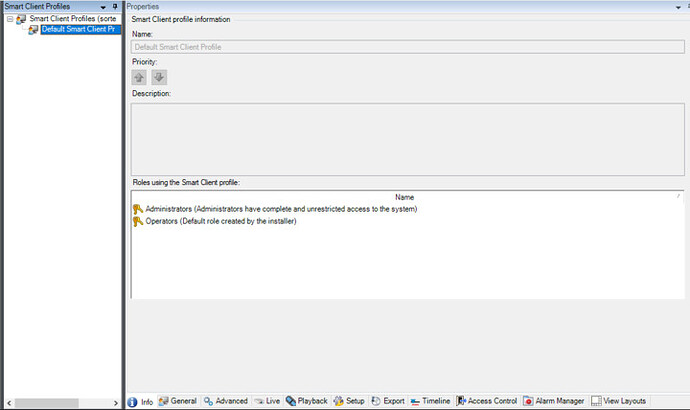Click the Advanced tab gears icon
Image resolution: width=690 pixels, height=410 pixels.
point(208,401)
